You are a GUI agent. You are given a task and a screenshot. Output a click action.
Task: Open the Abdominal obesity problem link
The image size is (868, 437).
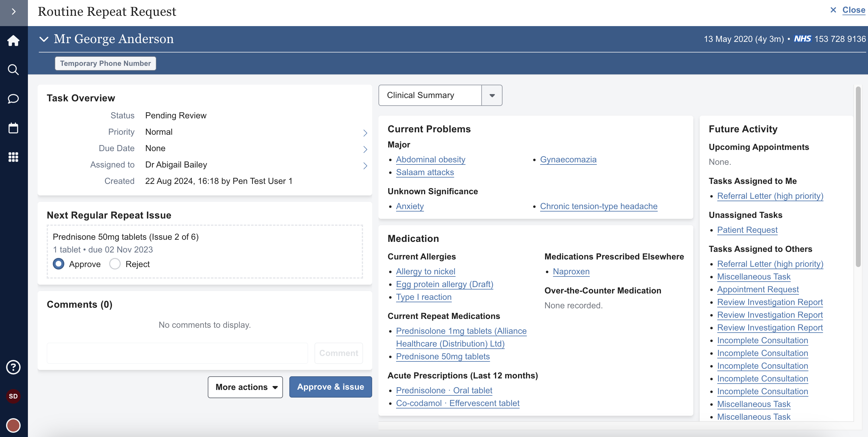click(430, 160)
